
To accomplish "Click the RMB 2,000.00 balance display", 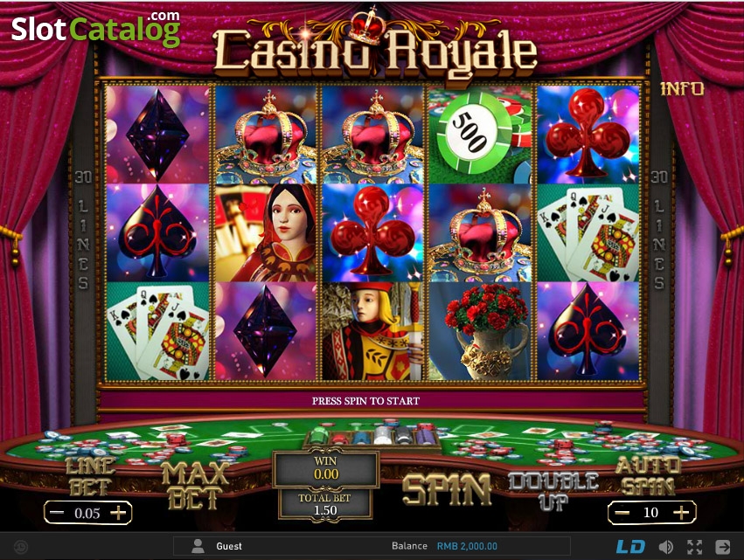I will pos(467,546).
